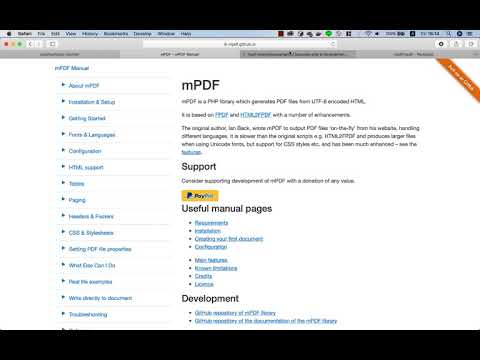Open the HTML2FPDF link
This screenshot has height=360, width=480.
point(256,115)
